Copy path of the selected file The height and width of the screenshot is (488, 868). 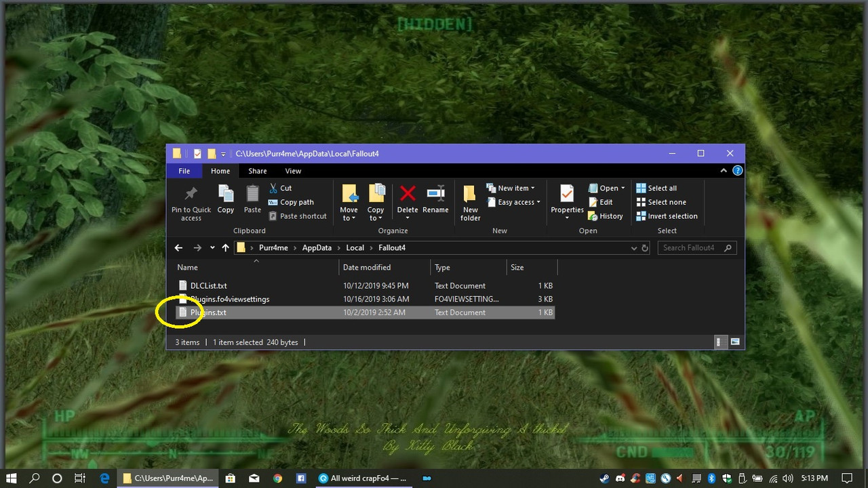tap(291, 202)
